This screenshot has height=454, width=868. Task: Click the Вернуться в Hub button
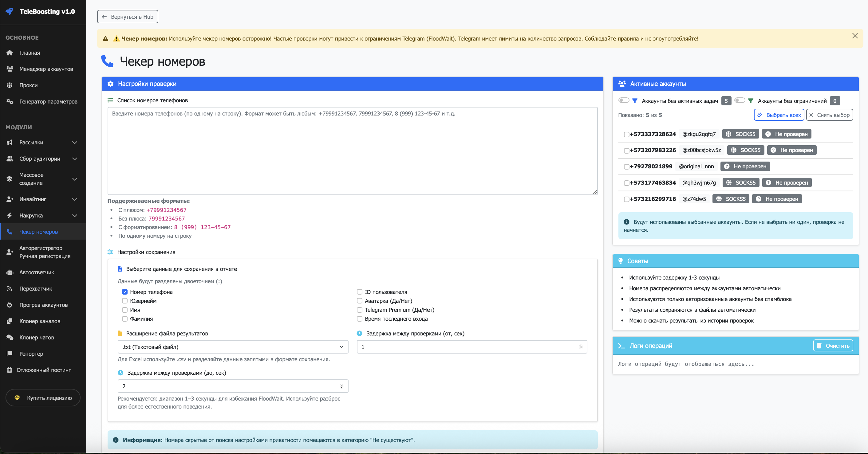pyautogui.click(x=128, y=17)
